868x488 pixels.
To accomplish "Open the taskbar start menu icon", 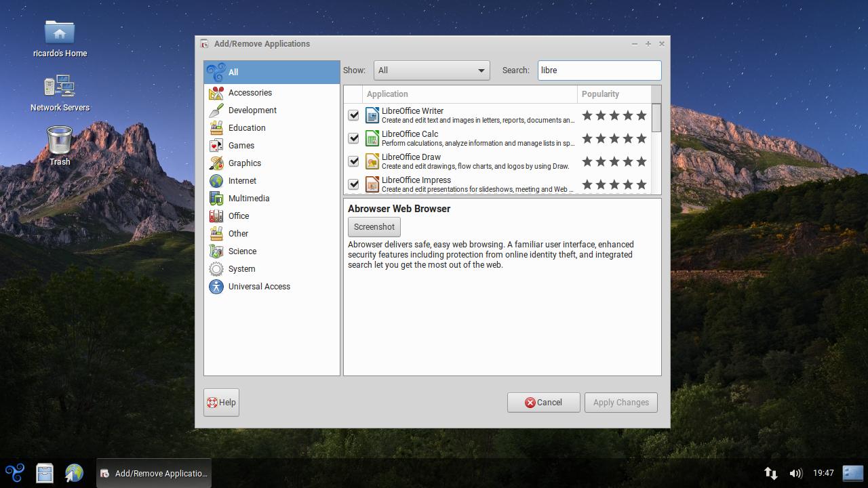I will [15, 472].
